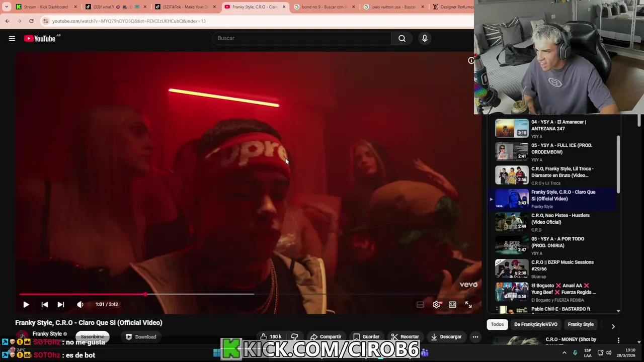
Task: Switch to bond no 9 search tab
Action: (324, 7)
